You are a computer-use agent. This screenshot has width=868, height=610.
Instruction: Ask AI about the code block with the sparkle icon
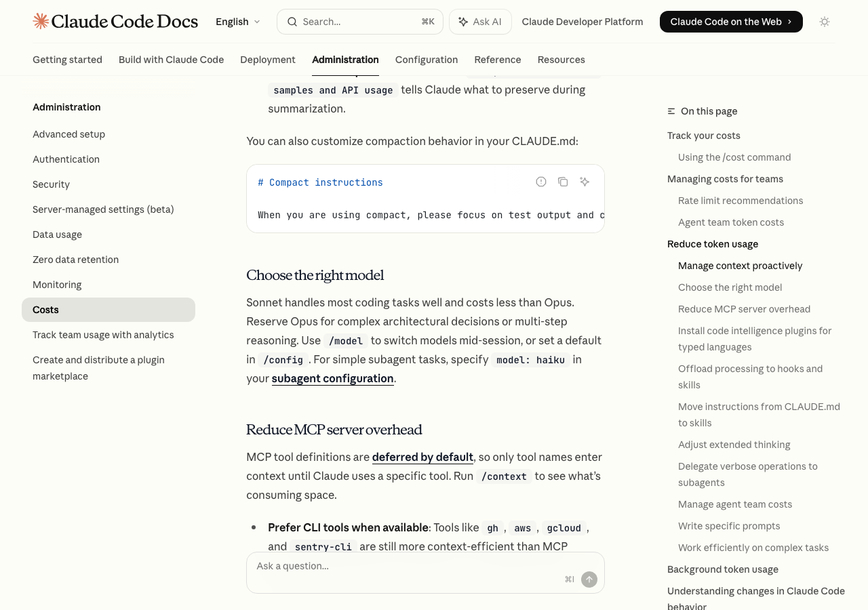[585, 182]
